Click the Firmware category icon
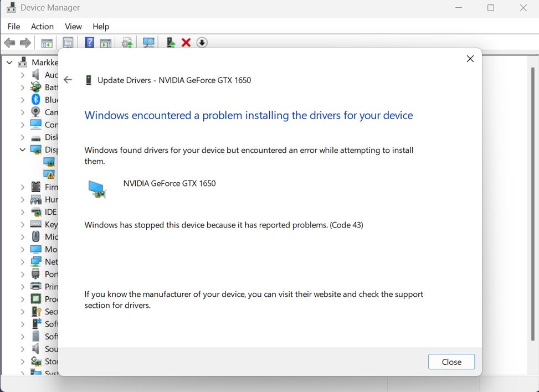Screen dimensions: 539x392 [36, 187]
